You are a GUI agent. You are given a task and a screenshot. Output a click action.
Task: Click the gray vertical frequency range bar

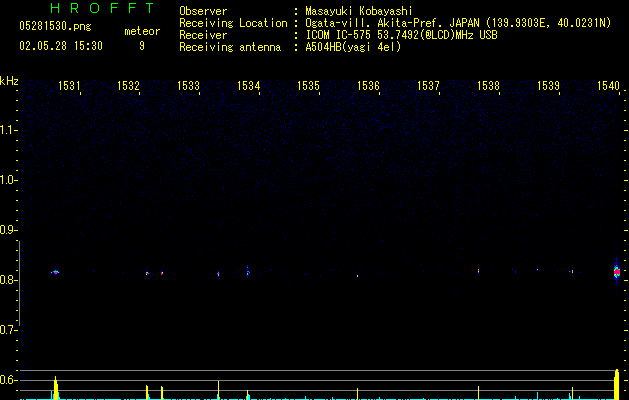[x=19, y=283]
